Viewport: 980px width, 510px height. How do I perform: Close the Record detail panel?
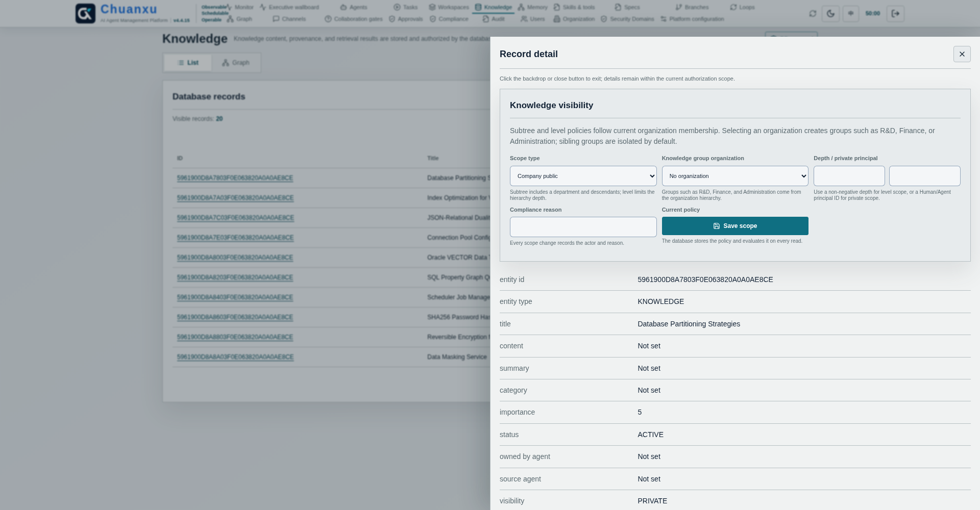coord(962,54)
